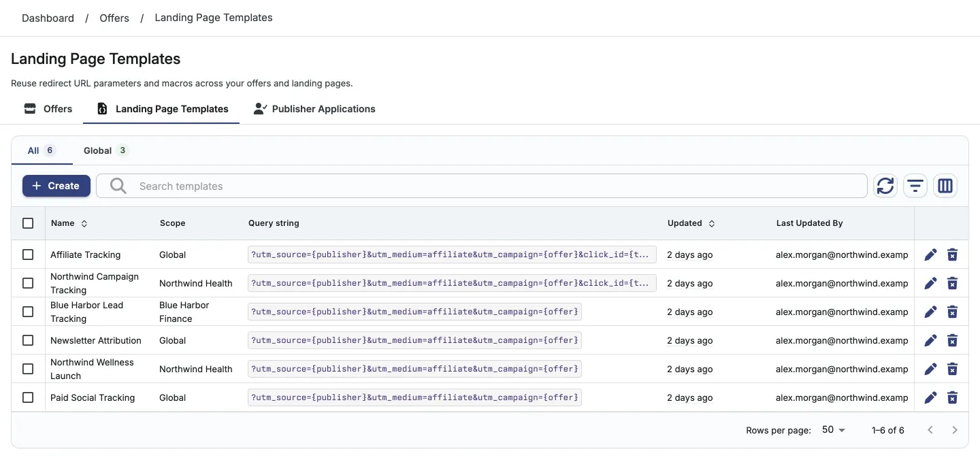Switch to the Offers tab
980x458 pixels.
[x=48, y=109]
